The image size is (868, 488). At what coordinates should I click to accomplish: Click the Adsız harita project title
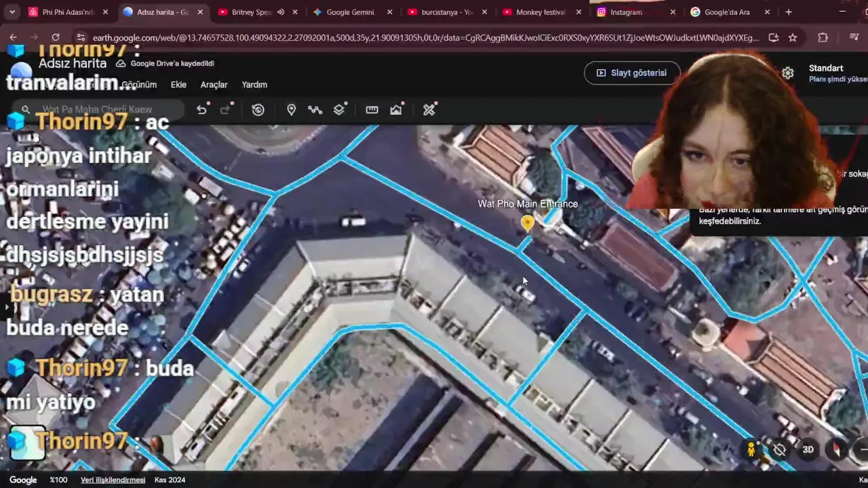73,63
